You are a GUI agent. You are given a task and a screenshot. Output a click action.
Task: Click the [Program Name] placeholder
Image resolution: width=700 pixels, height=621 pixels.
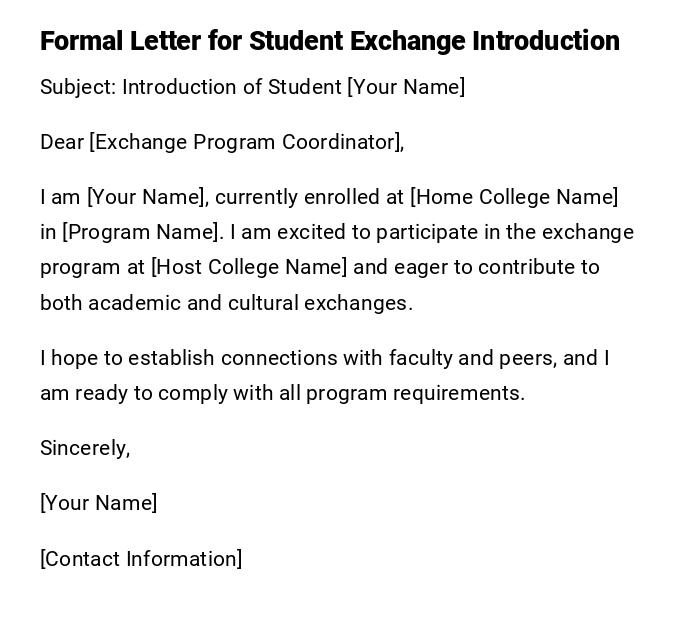point(140,232)
